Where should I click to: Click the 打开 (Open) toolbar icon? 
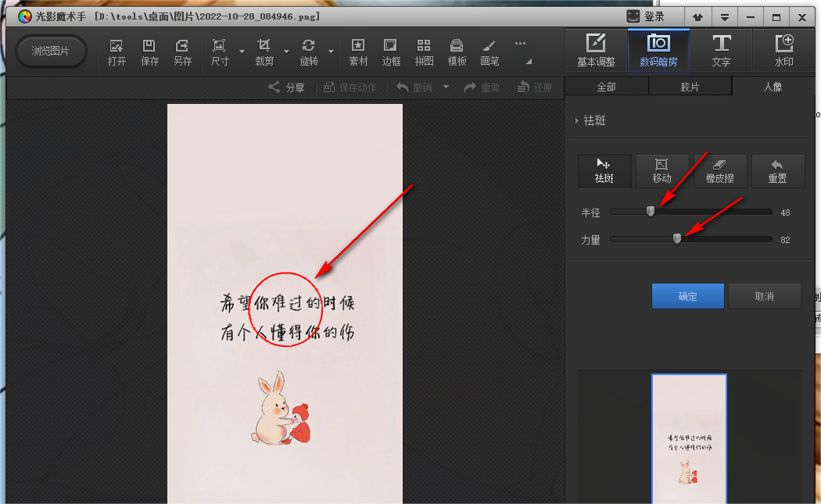click(117, 52)
